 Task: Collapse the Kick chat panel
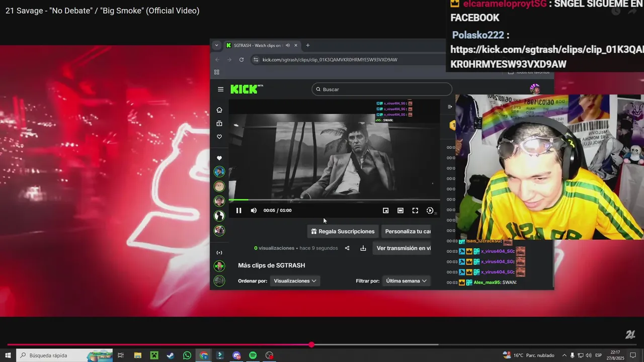[450, 107]
